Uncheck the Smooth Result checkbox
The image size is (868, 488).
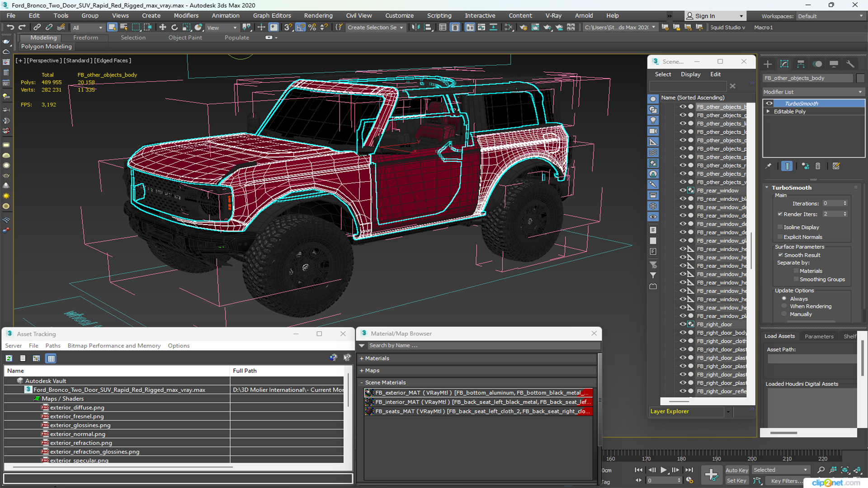click(x=780, y=255)
